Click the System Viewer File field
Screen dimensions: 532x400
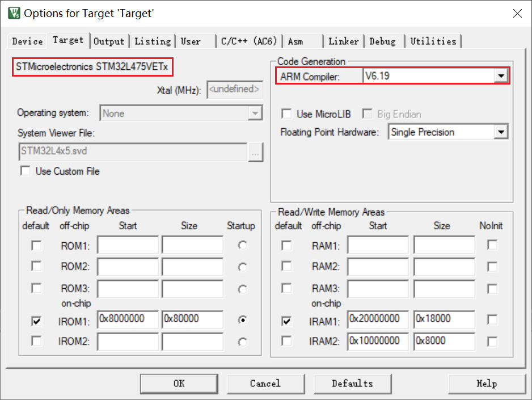pyautogui.click(x=133, y=151)
